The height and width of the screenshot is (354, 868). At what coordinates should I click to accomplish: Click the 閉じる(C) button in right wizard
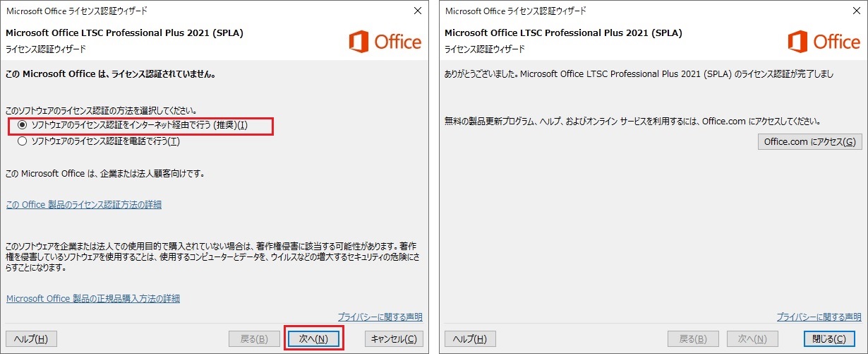(828, 338)
